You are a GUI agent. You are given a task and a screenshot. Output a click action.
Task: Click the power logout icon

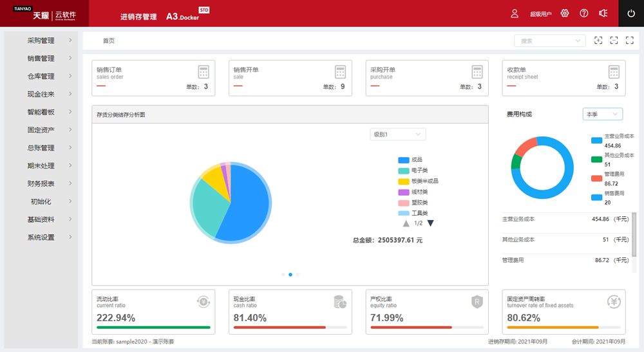click(x=630, y=14)
